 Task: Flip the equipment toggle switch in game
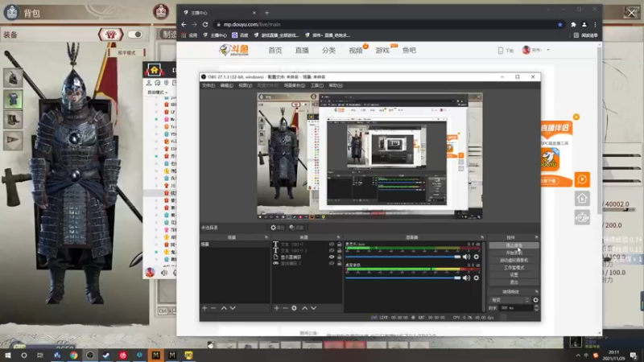pyautogui.click(x=135, y=35)
